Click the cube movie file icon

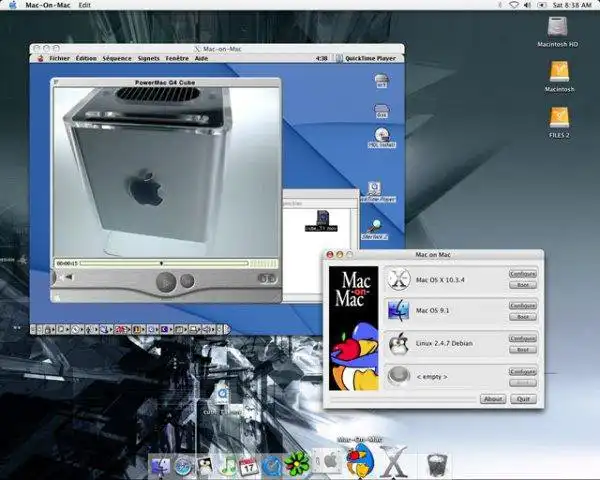[x=322, y=218]
